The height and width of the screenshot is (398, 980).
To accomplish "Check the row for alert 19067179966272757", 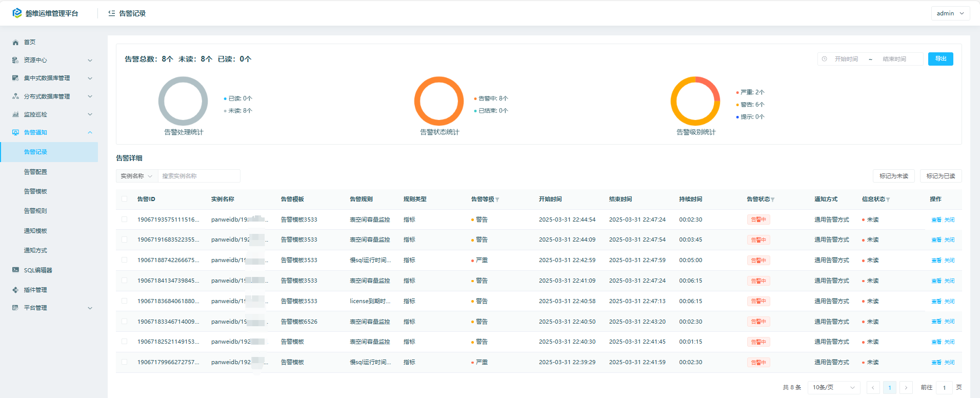I will [125, 362].
